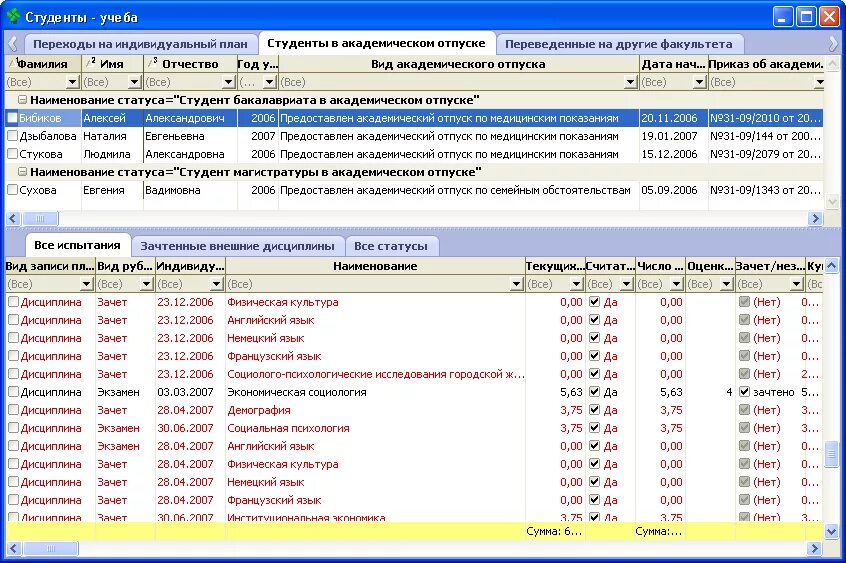Toggle Считать checkbox for Демография
The width and height of the screenshot is (846, 563).
click(x=595, y=410)
